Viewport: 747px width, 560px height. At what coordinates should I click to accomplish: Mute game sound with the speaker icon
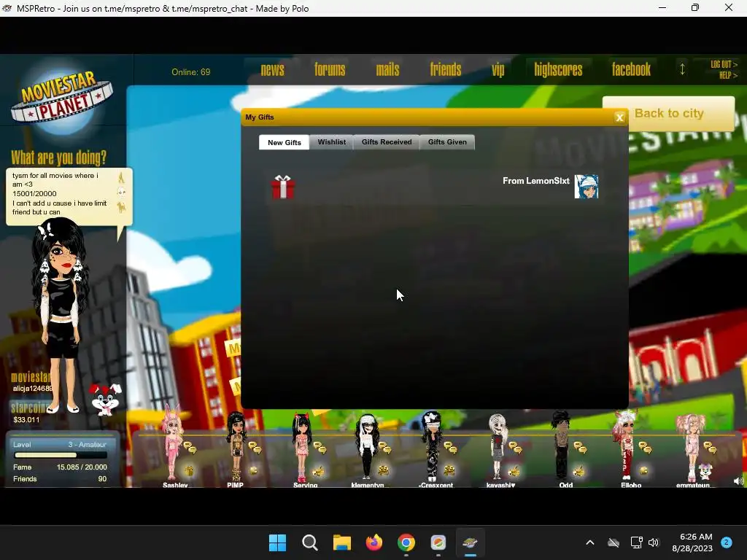tap(738, 481)
